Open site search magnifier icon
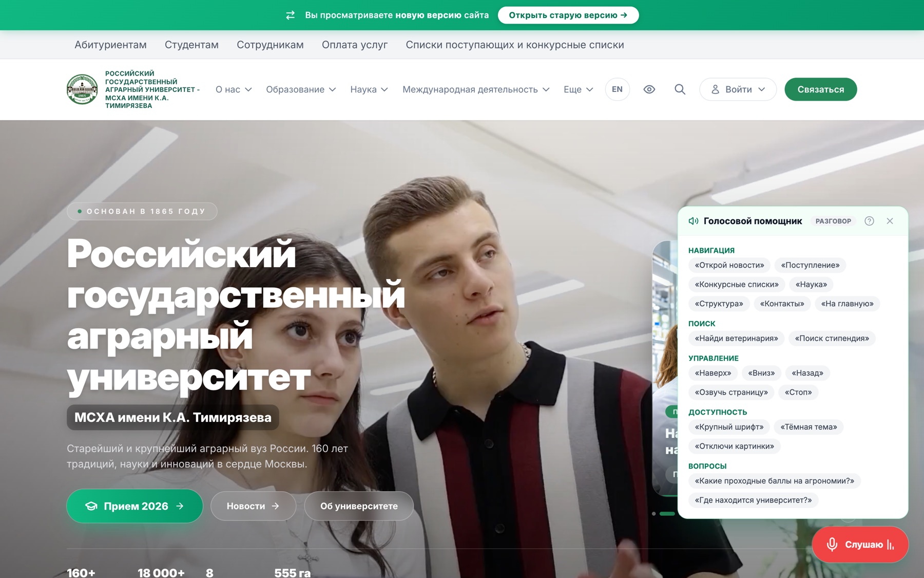Image resolution: width=924 pixels, height=578 pixels. tap(680, 89)
